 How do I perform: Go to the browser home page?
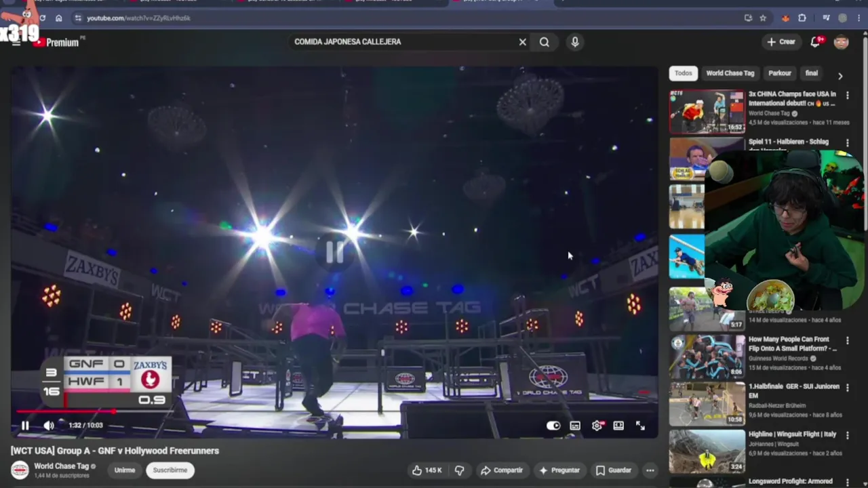(x=59, y=18)
